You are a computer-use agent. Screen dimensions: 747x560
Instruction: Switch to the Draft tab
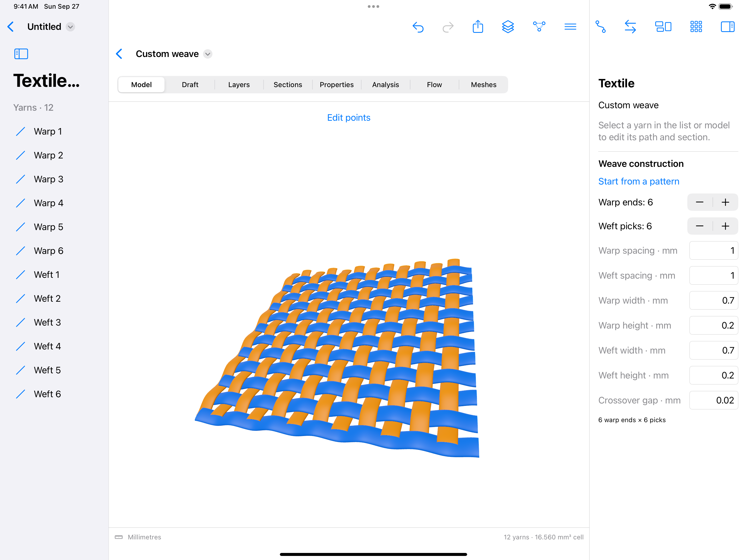[190, 85]
